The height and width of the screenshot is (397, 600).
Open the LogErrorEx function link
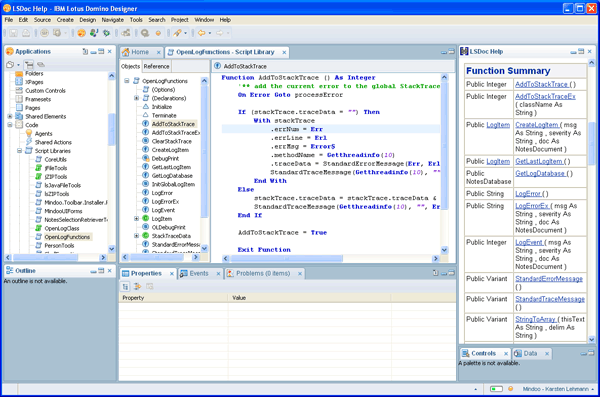click(532, 206)
